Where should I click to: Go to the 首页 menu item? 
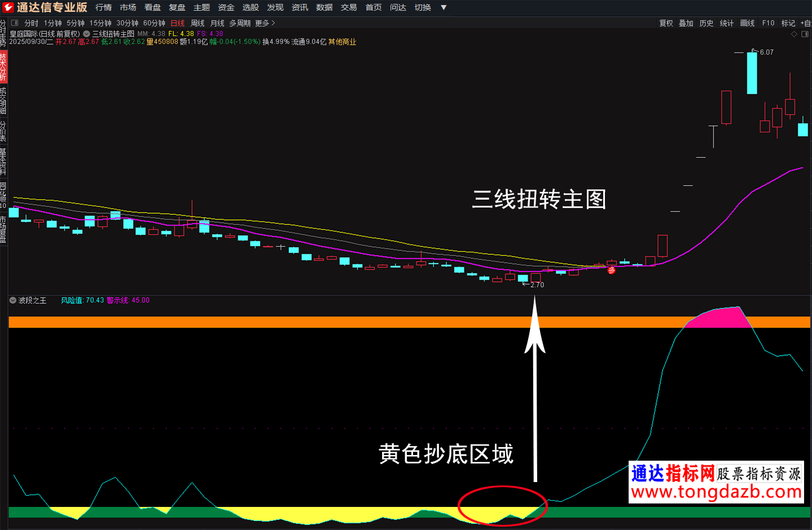374,7
